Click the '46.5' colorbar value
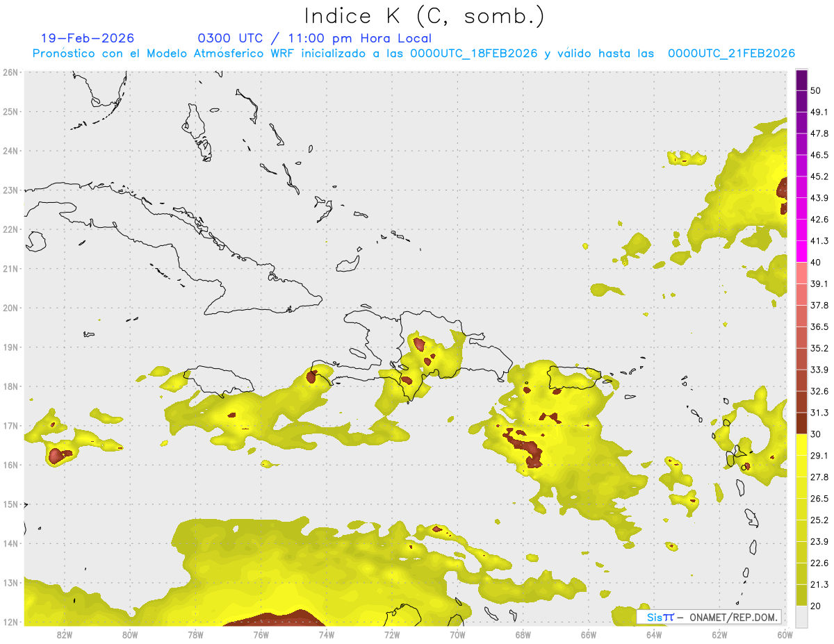Viewport: 834px width, 644px height. (x=819, y=155)
